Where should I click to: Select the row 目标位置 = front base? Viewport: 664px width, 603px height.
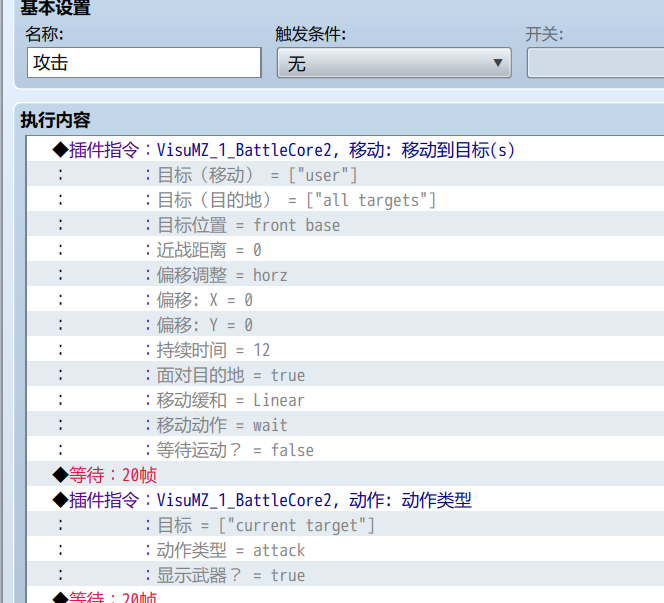pos(345,225)
